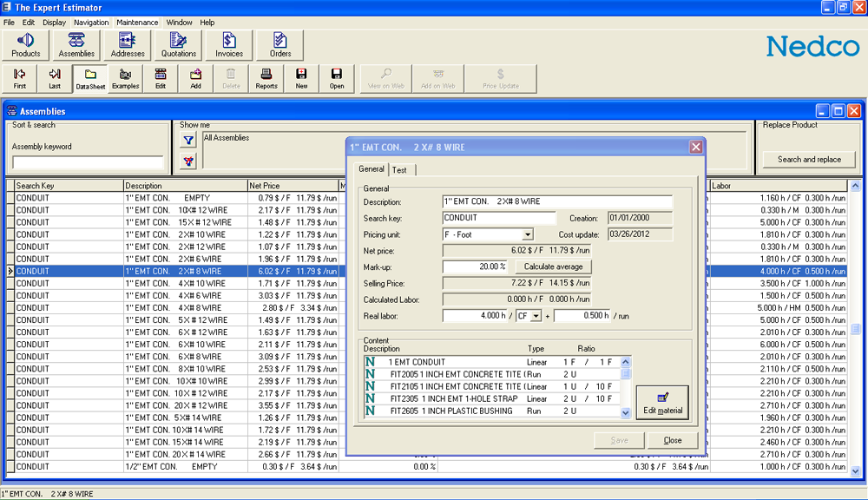Open the Edit menu
Screen dimensions: 868x500
pos(29,23)
